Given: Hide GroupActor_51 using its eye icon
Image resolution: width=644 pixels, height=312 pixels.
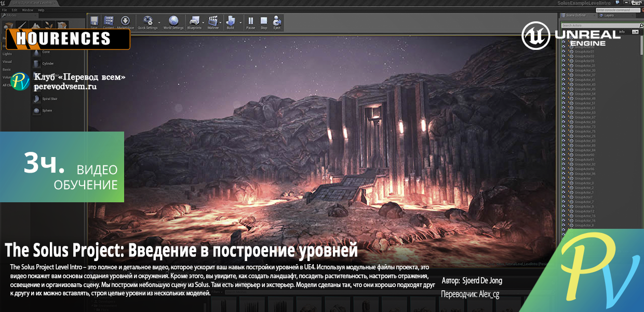Looking at the screenshot, I should pos(563,103).
